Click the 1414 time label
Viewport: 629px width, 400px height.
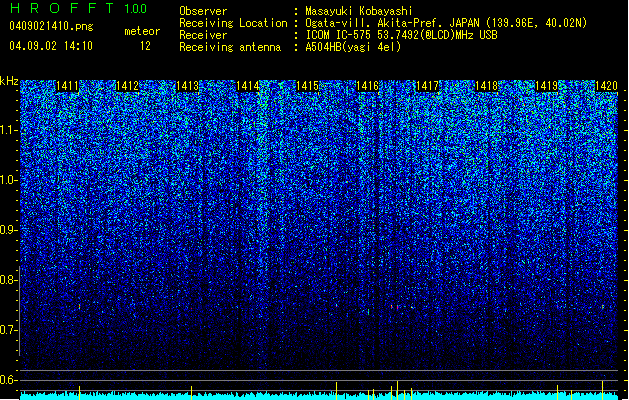[x=248, y=86]
